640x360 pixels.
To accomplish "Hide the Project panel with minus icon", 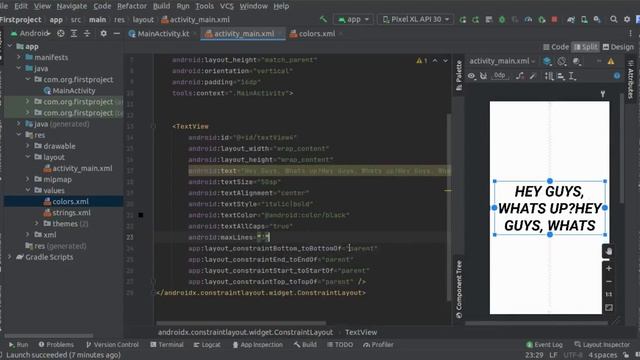I will 117,33.
